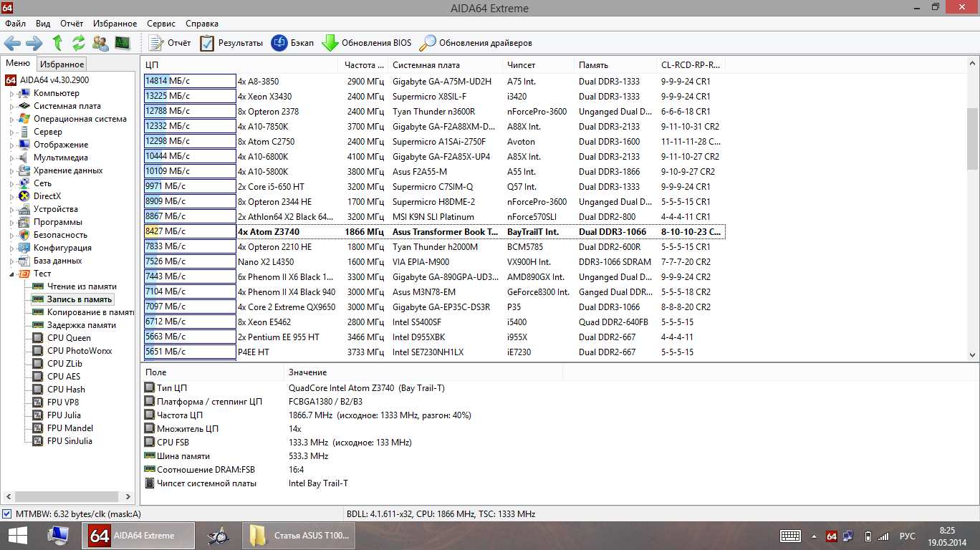This screenshot has height=550, width=980.
Task: Open the Отчёт toolbar button
Action: pos(170,43)
